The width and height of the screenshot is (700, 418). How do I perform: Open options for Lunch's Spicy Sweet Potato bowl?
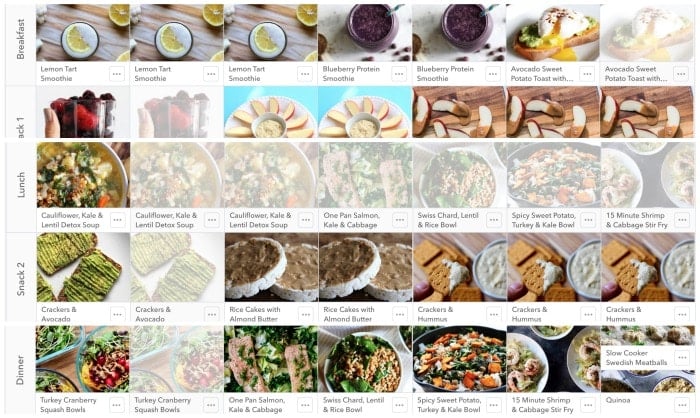(588, 220)
